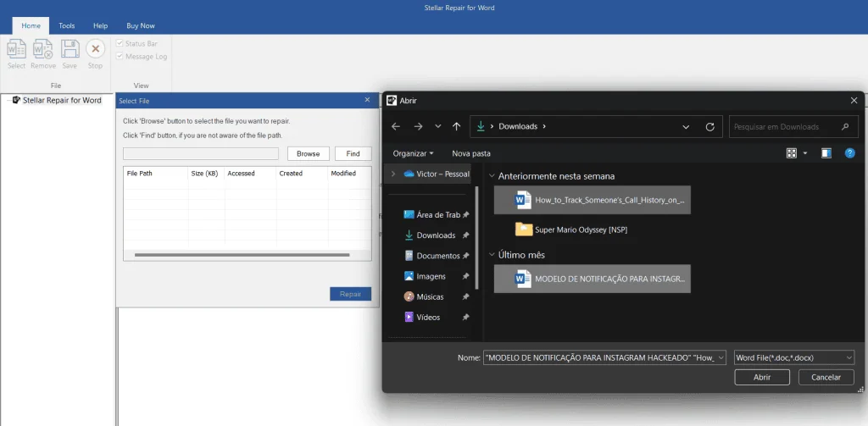
Task: Click the Remove file ribbon icon
Action: click(43, 54)
